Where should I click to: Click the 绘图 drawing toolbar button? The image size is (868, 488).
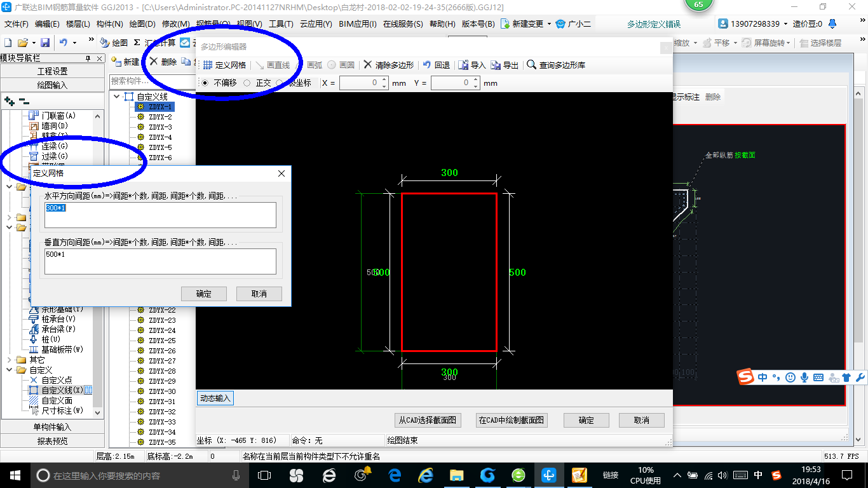click(114, 43)
